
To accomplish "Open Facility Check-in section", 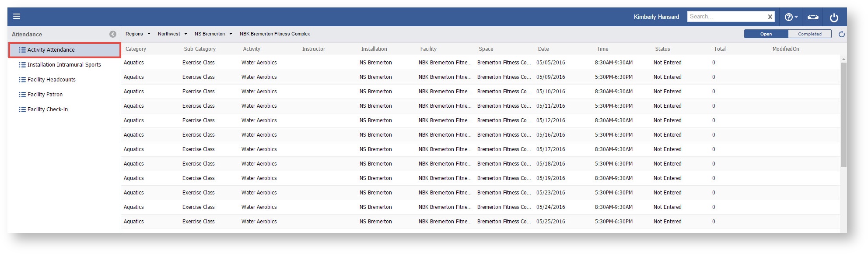I will pos(47,109).
